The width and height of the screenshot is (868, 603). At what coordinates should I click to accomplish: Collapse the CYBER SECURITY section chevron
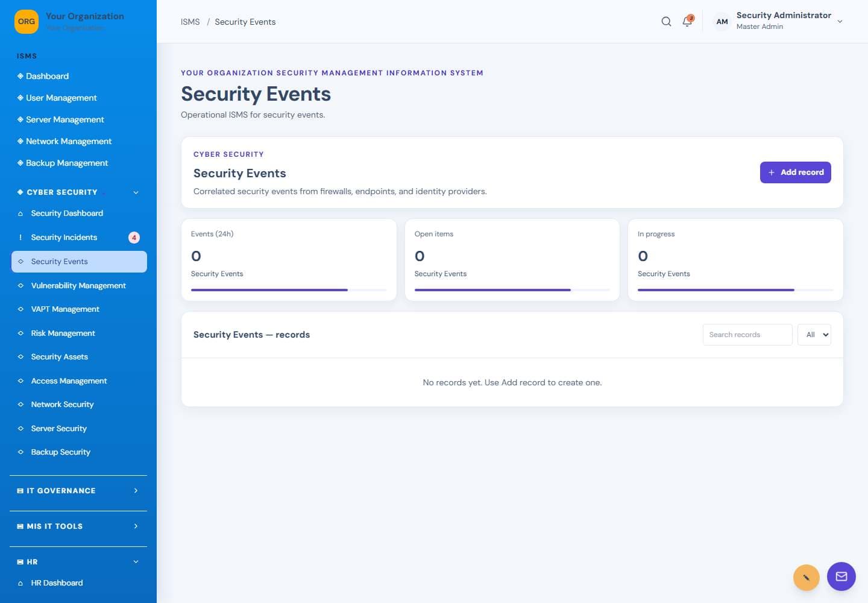click(136, 192)
